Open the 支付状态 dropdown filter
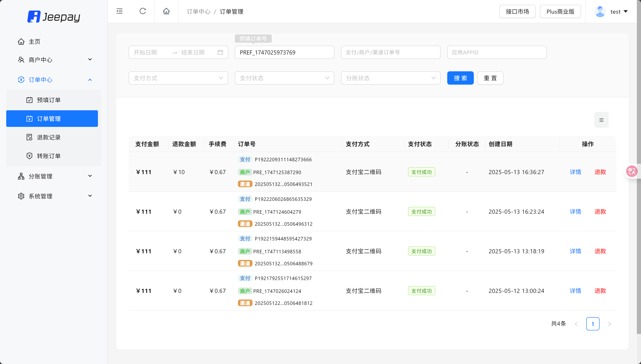This screenshot has height=364, width=641. 284,78
